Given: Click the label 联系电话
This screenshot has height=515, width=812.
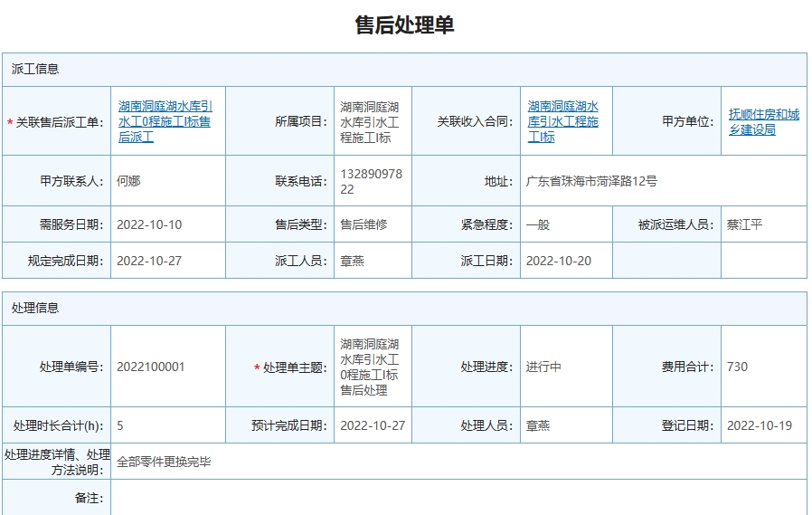Looking at the screenshot, I should [x=301, y=181].
